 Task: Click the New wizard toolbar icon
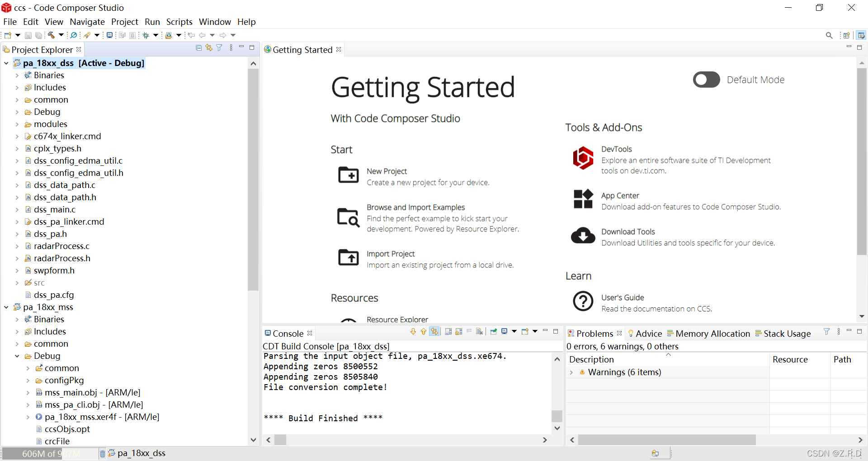(x=8, y=35)
